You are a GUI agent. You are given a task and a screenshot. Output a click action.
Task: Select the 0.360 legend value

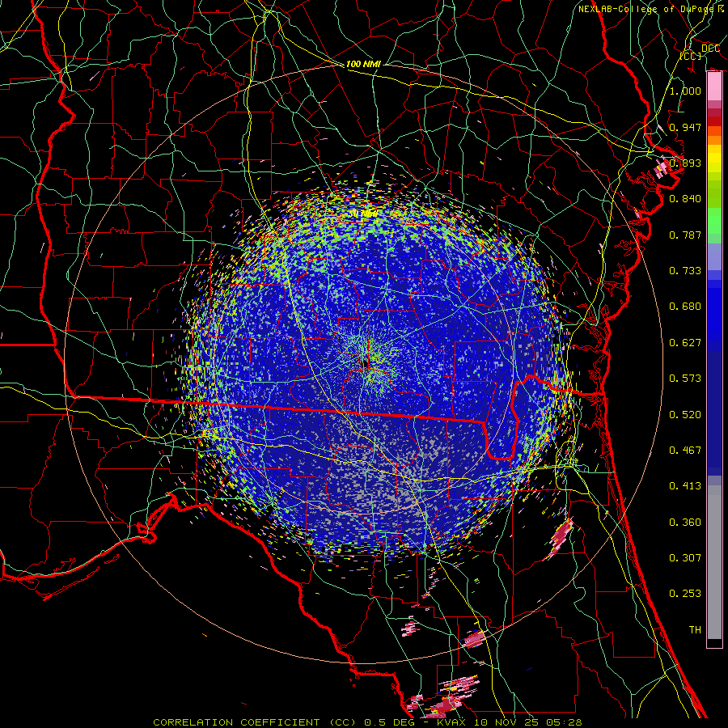pos(685,522)
